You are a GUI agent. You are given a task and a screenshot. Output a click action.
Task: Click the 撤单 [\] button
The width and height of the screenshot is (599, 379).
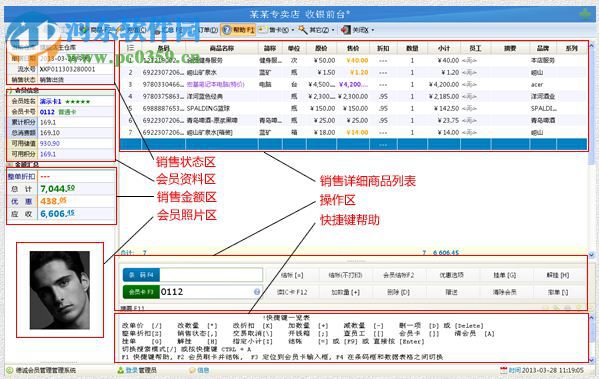pos(558,292)
